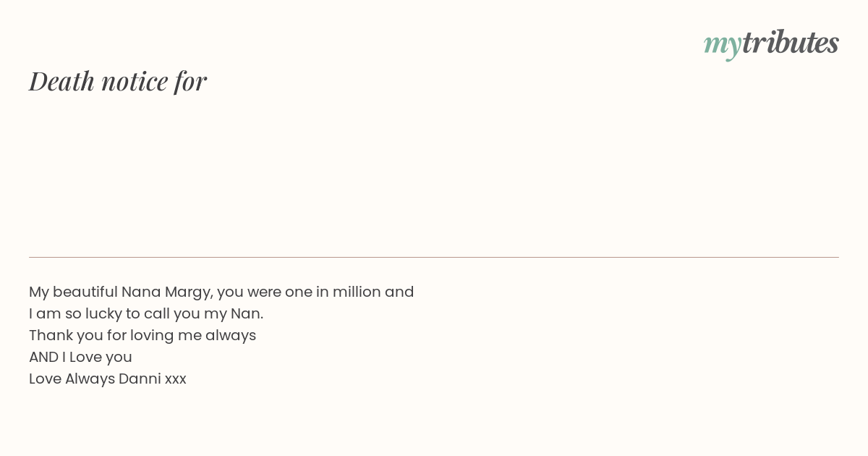
Task: Click the word "notice" in the heading
Action: click(135, 82)
